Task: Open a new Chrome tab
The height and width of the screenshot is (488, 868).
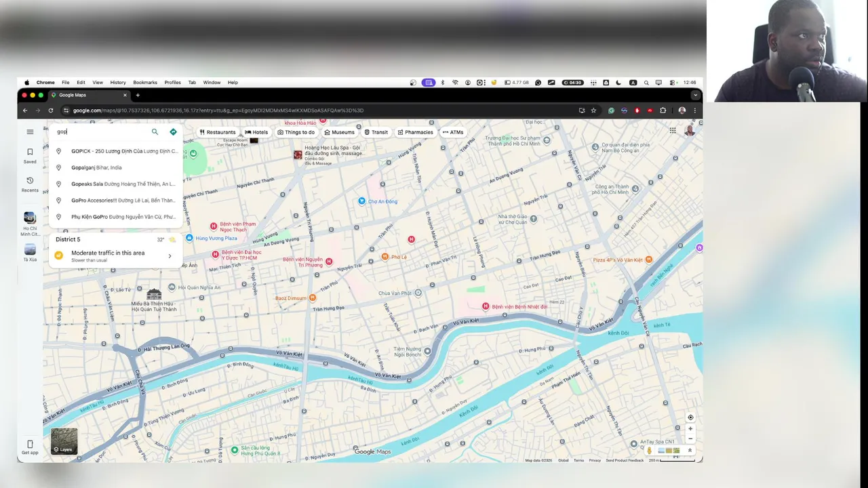Action: 138,95
